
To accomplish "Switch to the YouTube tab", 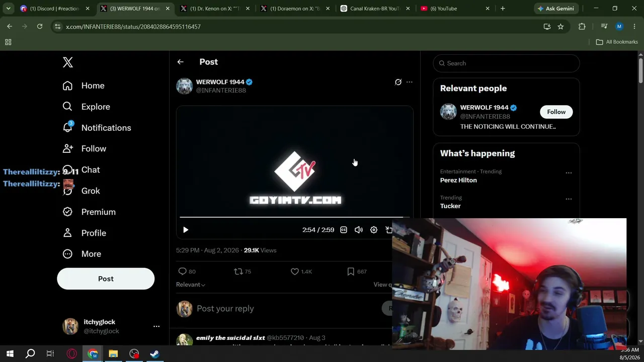I will (455, 9).
